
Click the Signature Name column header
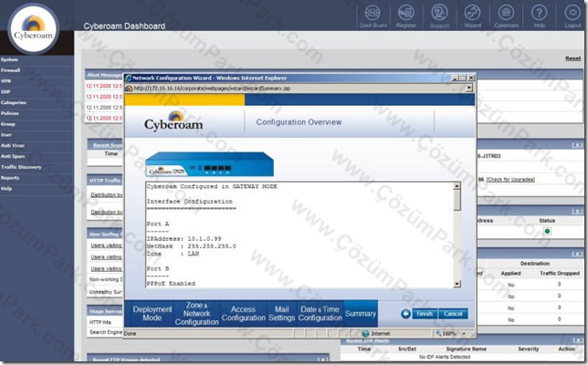click(x=467, y=349)
